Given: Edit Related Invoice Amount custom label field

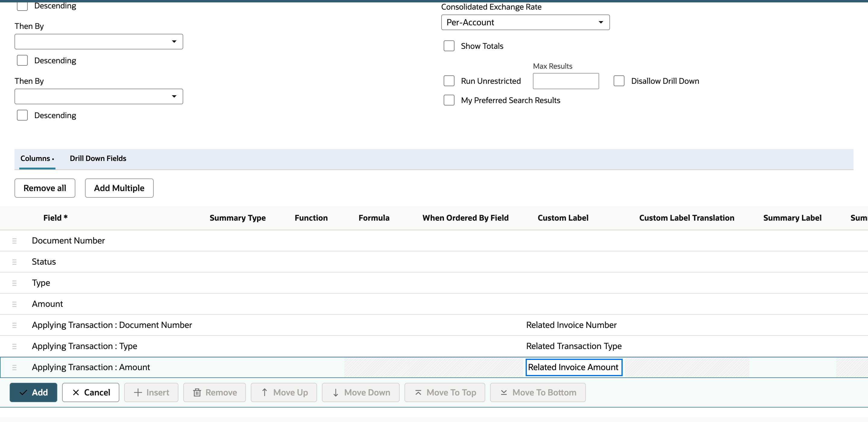Looking at the screenshot, I should (x=574, y=367).
